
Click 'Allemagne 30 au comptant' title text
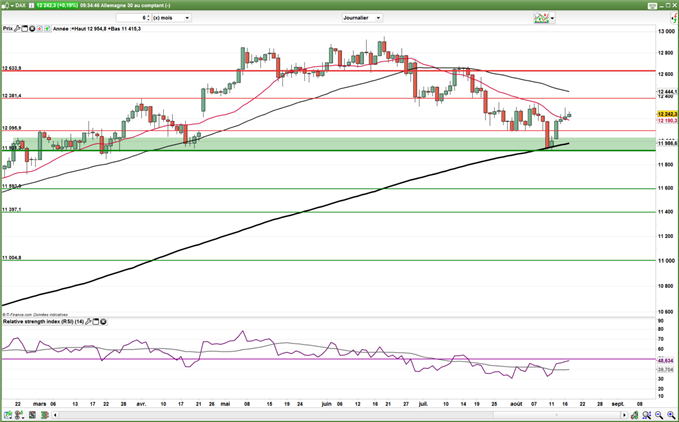click(135, 6)
